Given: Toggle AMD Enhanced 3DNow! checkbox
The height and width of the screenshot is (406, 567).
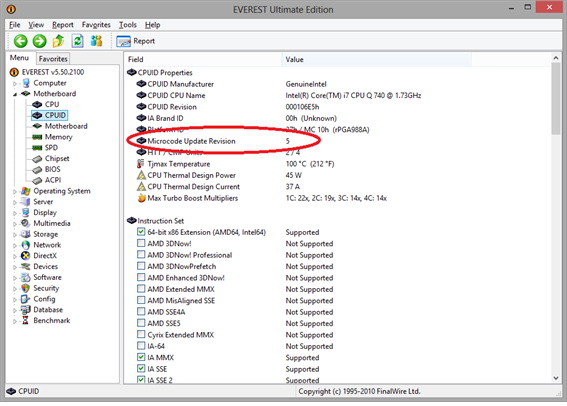Looking at the screenshot, I should (x=141, y=277).
